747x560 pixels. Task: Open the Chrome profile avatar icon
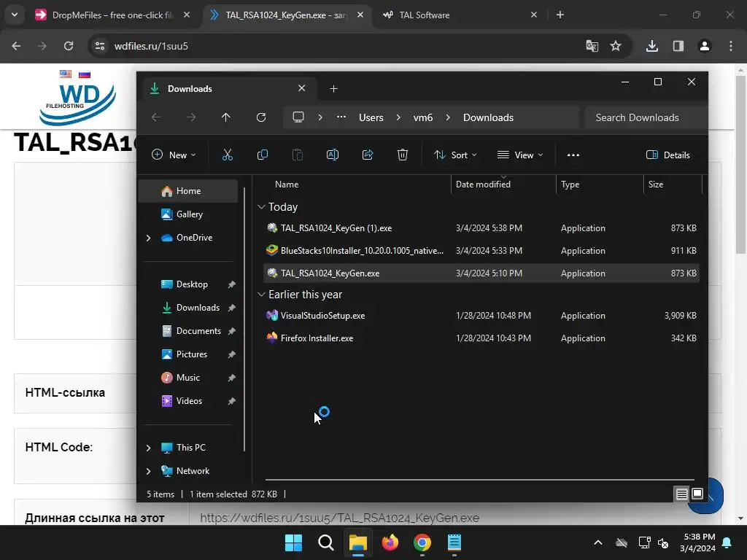(x=705, y=46)
